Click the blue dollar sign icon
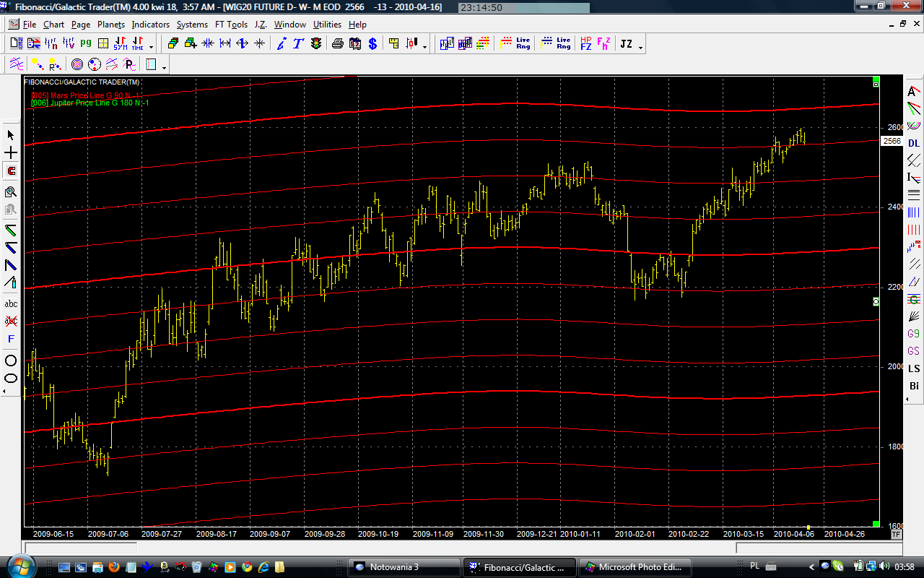Image resolution: width=924 pixels, height=578 pixels. point(372,43)
